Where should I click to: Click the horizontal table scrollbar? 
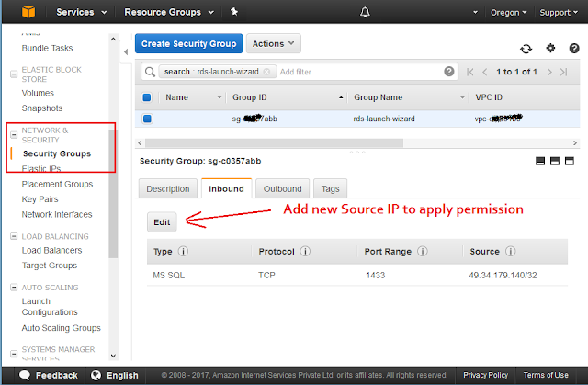point(274,142)
